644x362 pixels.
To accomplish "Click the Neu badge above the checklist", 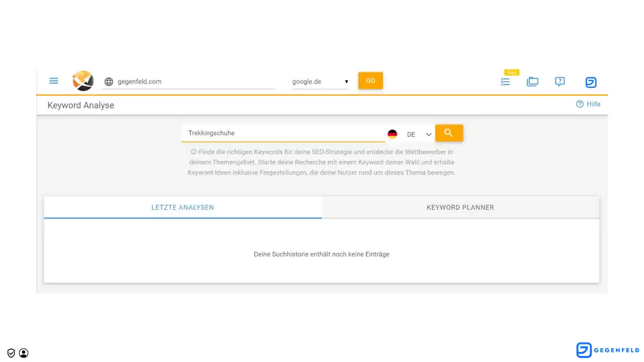I will click(512, 72).
